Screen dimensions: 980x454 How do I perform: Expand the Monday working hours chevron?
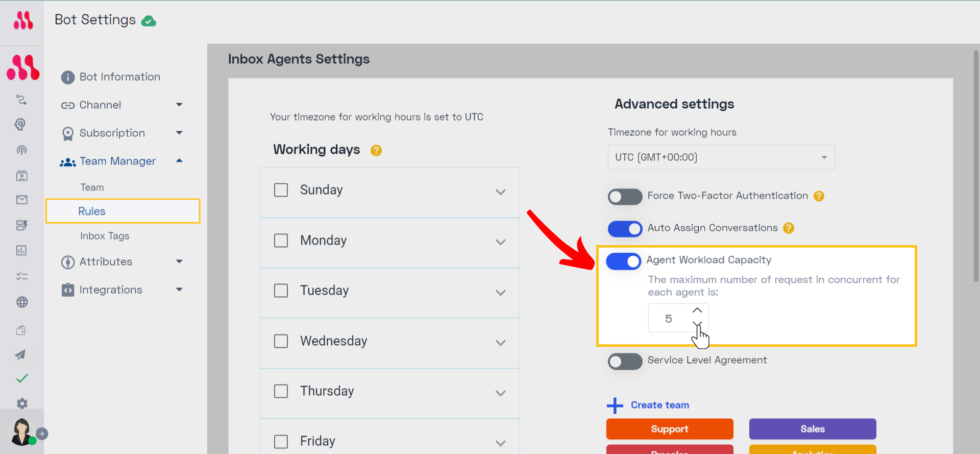[500, 242]
